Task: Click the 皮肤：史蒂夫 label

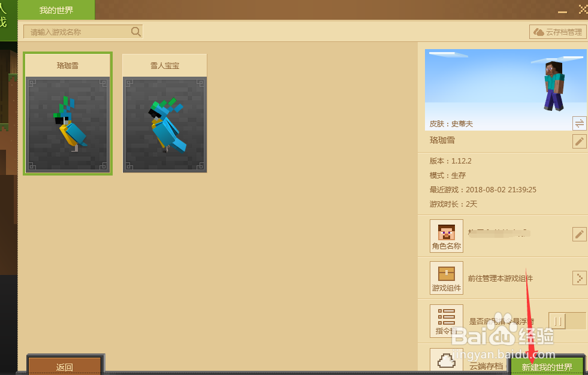Action: pyautogui.click(x=451, y=124)
